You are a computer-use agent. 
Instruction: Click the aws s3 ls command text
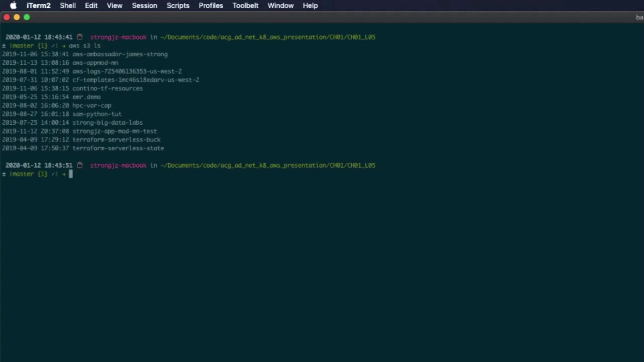click(85, 46)
